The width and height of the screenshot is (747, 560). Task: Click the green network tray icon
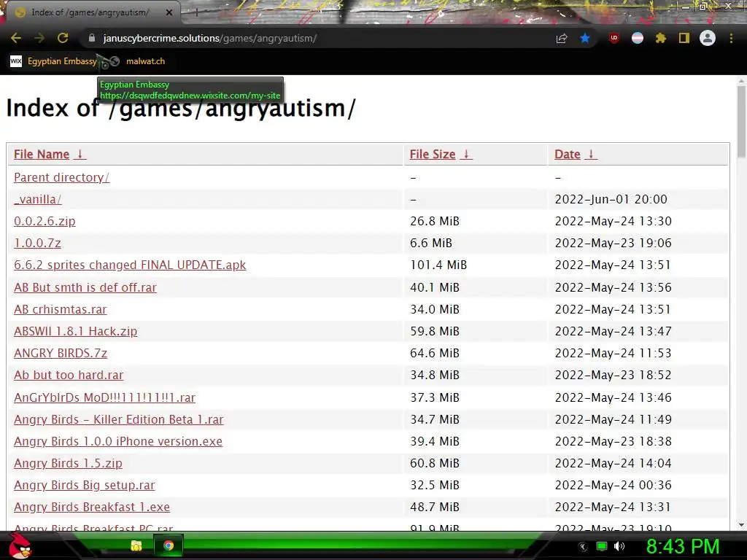tap(602, 546)
